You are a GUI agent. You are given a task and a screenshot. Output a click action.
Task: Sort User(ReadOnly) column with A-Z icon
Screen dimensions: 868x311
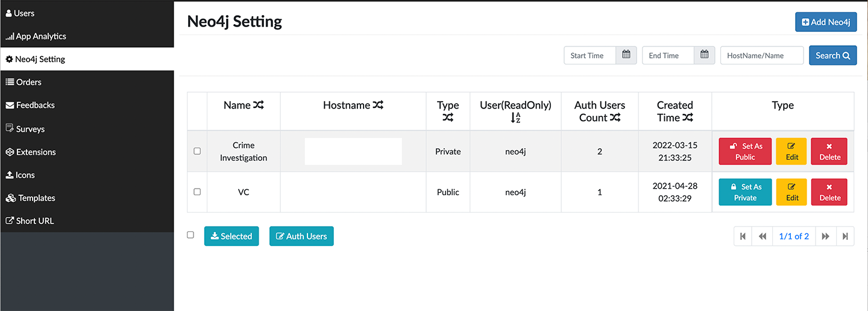pos(515,118)
